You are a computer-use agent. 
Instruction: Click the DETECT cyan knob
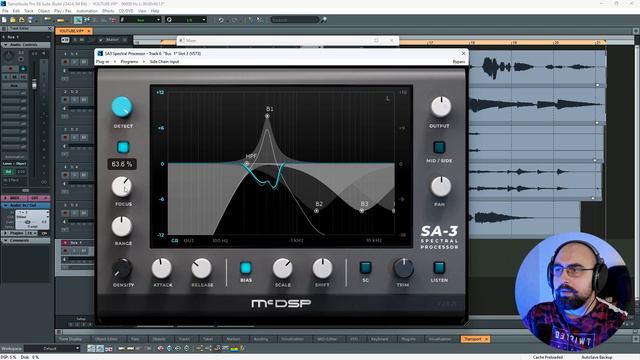click(122, 107)
